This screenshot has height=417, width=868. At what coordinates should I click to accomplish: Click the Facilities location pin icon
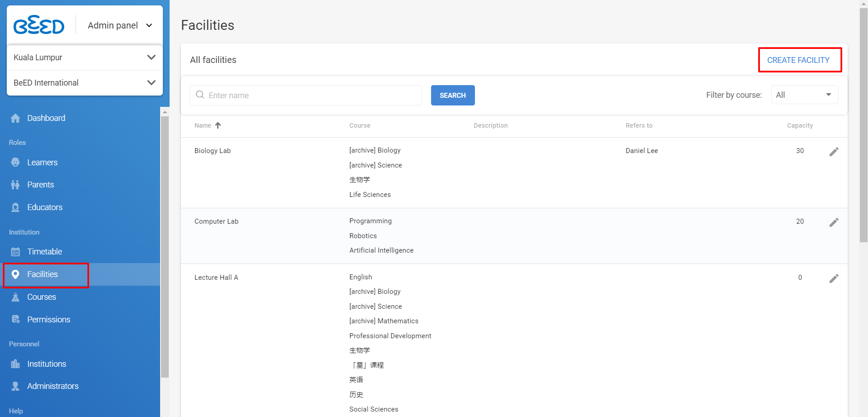15,274
